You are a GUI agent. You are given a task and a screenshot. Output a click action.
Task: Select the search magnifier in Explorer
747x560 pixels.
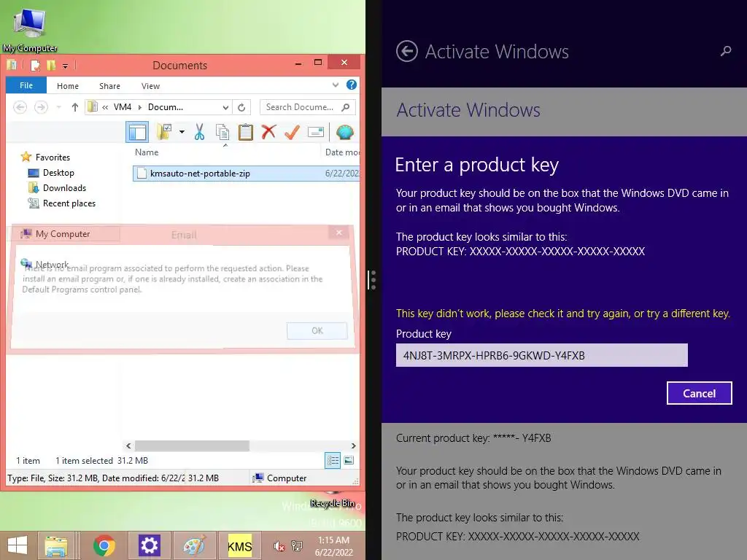pos(346,107)
